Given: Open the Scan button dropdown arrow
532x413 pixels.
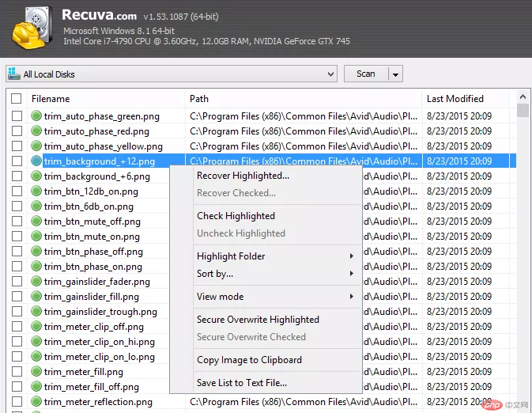Looking at the screenshot, I should click(x=395, y=74).
